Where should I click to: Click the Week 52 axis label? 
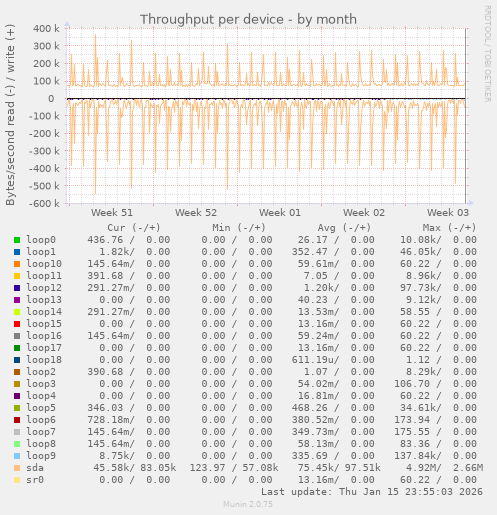coord(196,213)
